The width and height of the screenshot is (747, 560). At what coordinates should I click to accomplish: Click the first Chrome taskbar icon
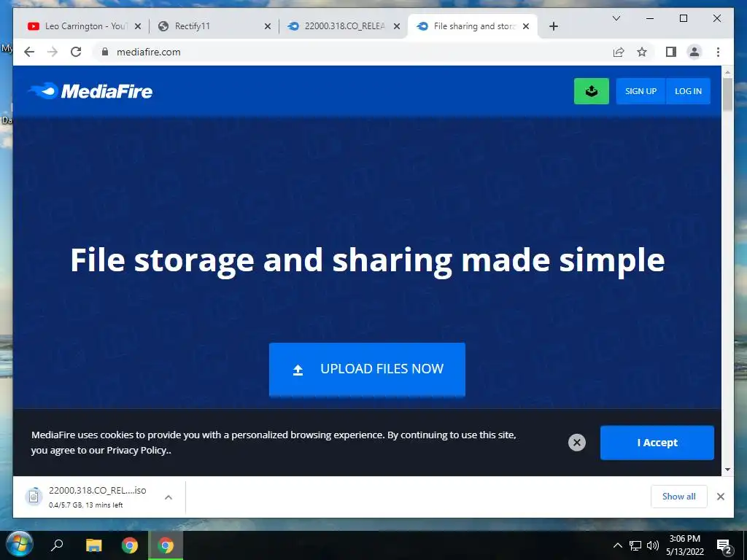tap(129, 545)
